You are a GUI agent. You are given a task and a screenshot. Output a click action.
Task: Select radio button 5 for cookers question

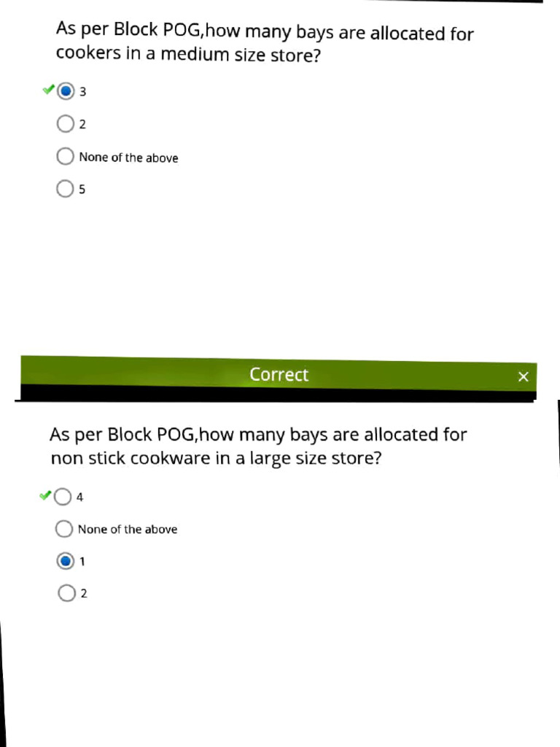[66, 189]
